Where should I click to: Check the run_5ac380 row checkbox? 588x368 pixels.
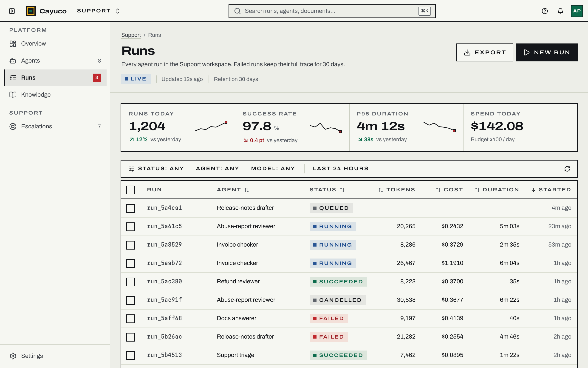tap(130, 282)
